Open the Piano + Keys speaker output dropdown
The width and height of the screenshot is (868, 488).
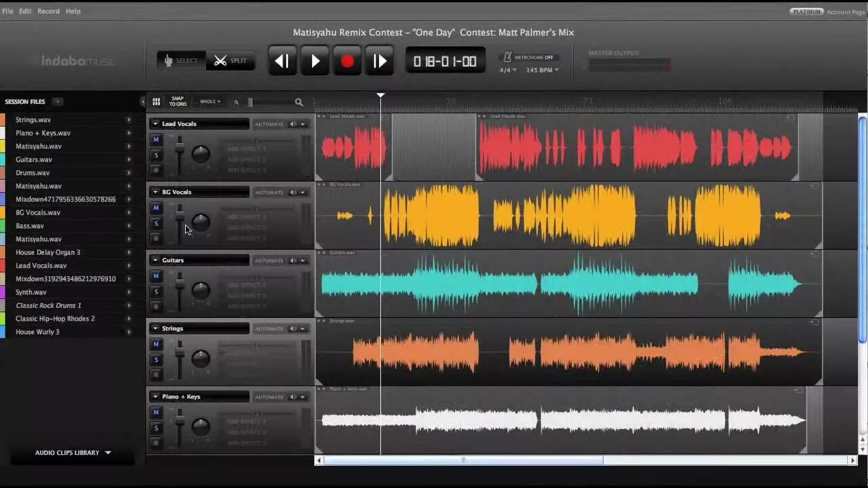(298, 396)
